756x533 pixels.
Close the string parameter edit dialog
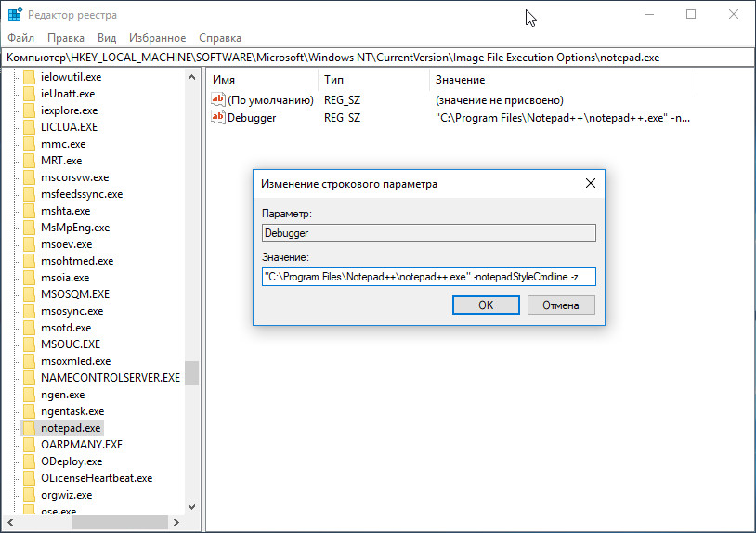point(590,184)
